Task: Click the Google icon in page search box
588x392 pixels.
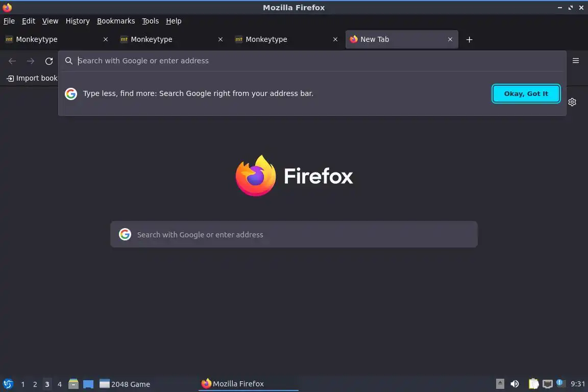Action: pyautogui.click(x=125, y=234)
